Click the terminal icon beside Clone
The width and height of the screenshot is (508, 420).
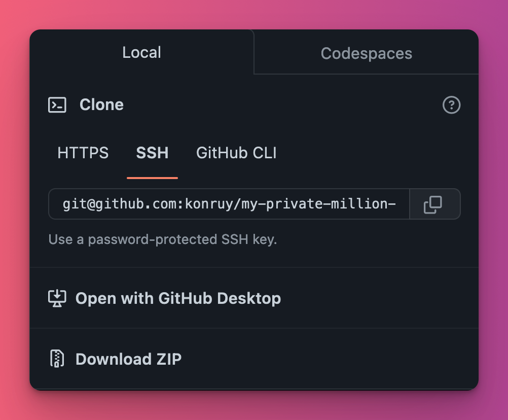pos(57,105)
